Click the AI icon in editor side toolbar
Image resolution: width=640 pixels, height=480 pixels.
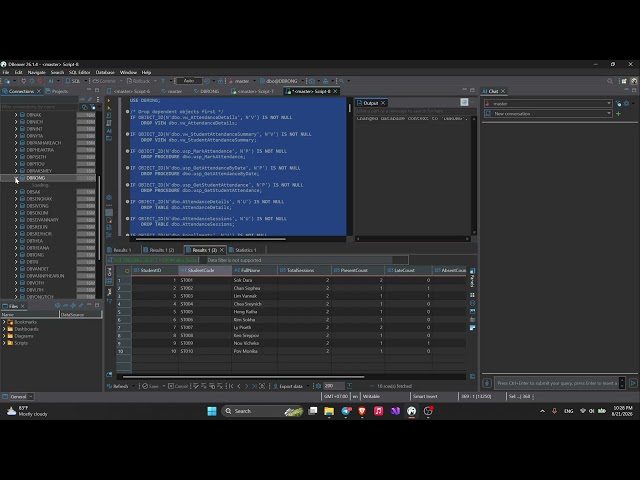click(x=109, y=131)
